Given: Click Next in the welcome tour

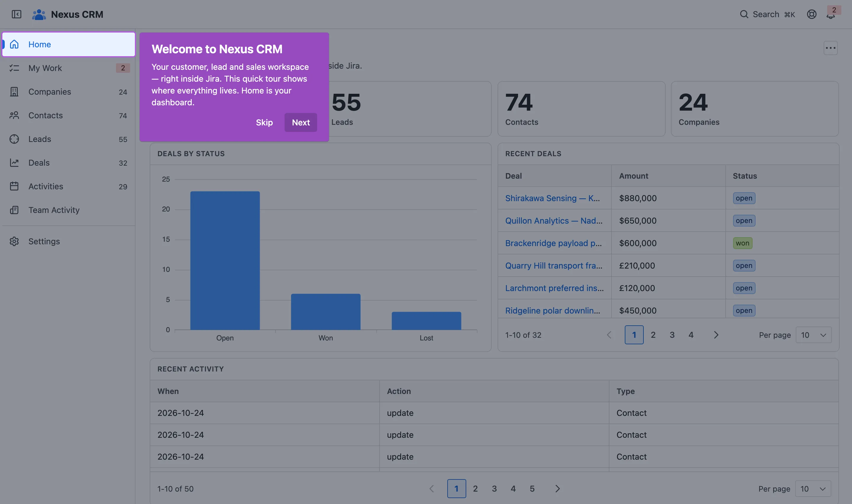Looking at the screenshot, I should pos(301,122).
